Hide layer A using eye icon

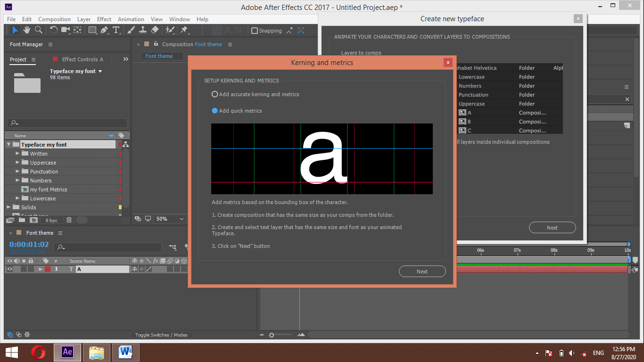[x=9, y=269]
